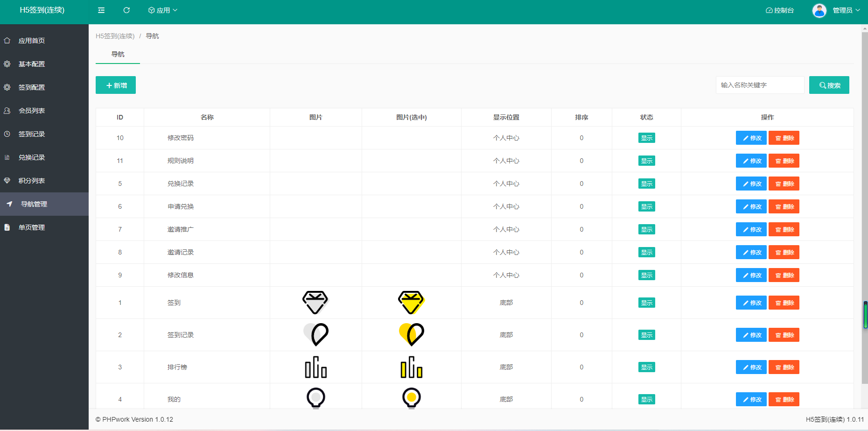Click the yellow selected bulb image for 我的

412,398
